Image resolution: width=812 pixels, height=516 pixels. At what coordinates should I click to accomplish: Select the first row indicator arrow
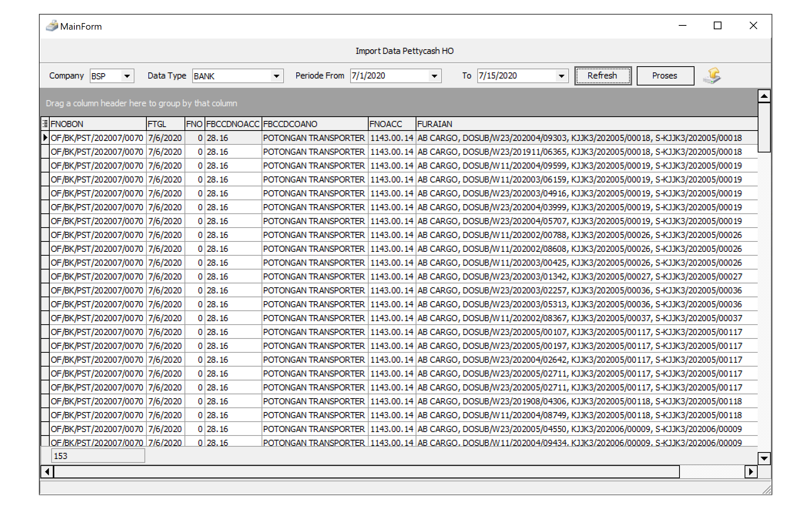tap(45, 137)
